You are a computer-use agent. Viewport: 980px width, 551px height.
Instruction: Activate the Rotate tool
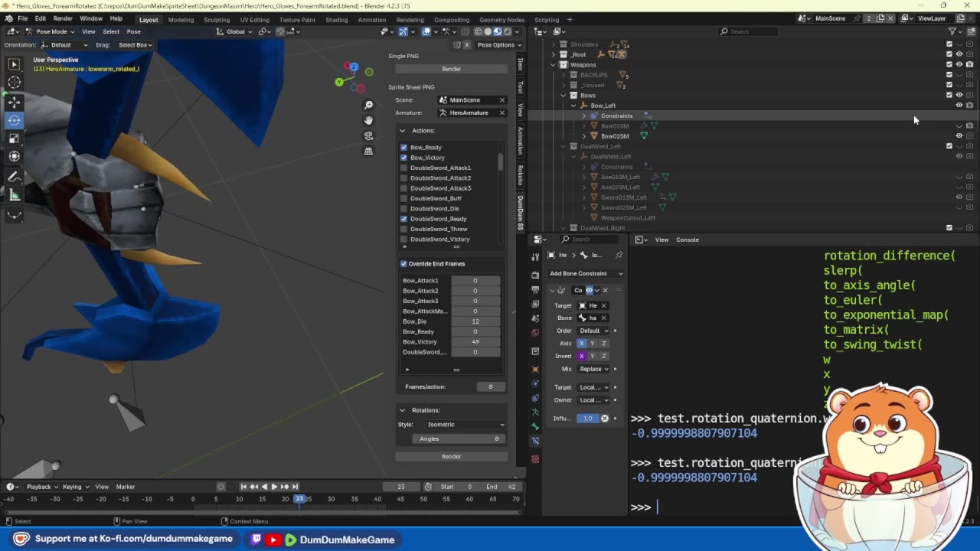14,120
